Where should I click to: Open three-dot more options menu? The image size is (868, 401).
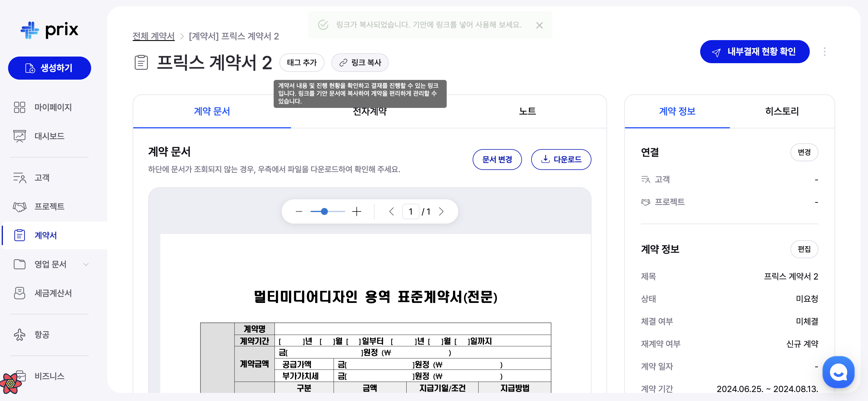pos(824,52)
